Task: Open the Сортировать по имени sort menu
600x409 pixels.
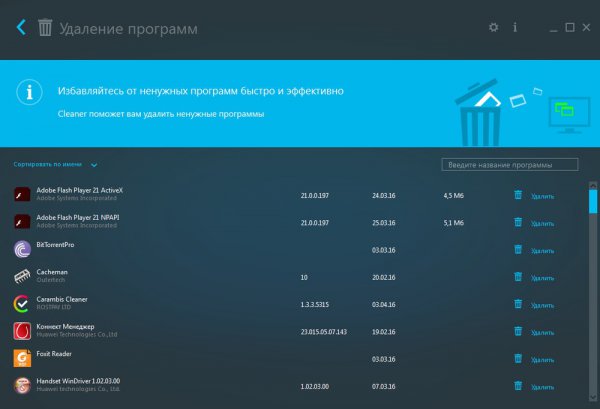Action: (47, 165)
